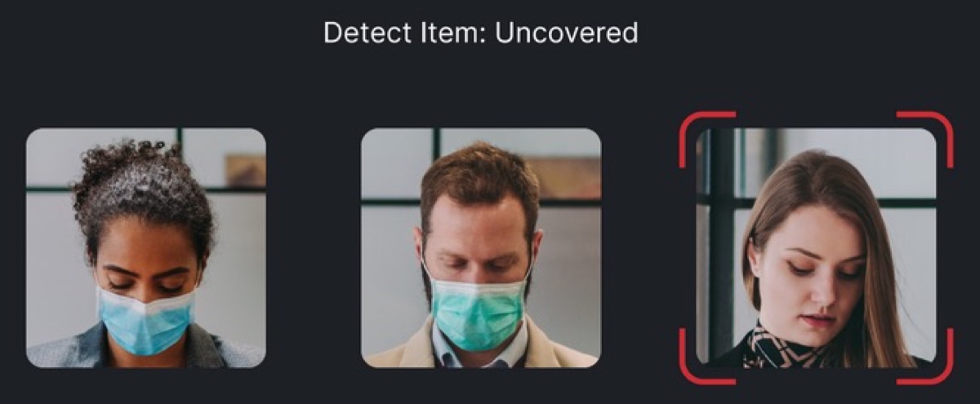This screenshot has height=404, width=980.
Task: Click the blue face mask in first photo
Action: coord(146,318)
